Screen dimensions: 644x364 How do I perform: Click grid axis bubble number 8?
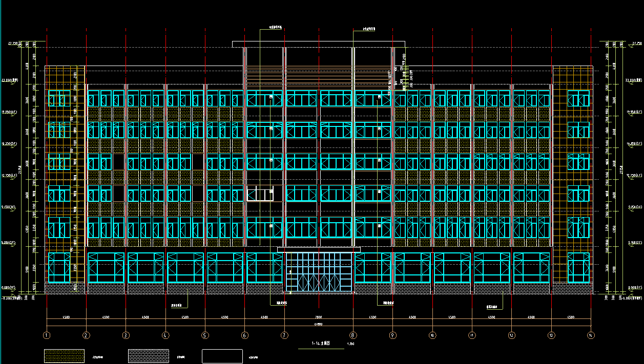[x=353, y=336]
